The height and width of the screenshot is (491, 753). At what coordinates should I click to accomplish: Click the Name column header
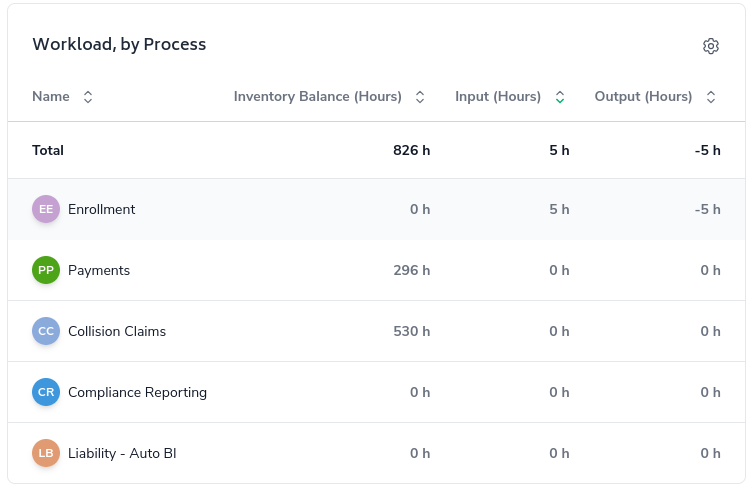(x=51, y=97)
